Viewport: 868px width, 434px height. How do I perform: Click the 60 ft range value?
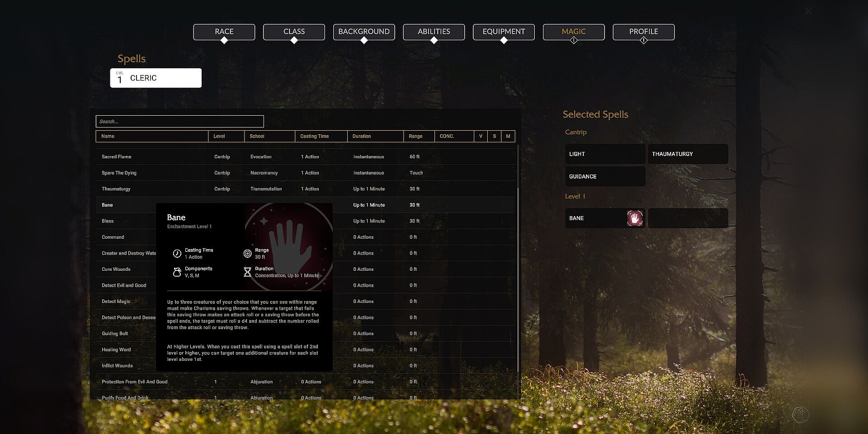coord(415,156)
